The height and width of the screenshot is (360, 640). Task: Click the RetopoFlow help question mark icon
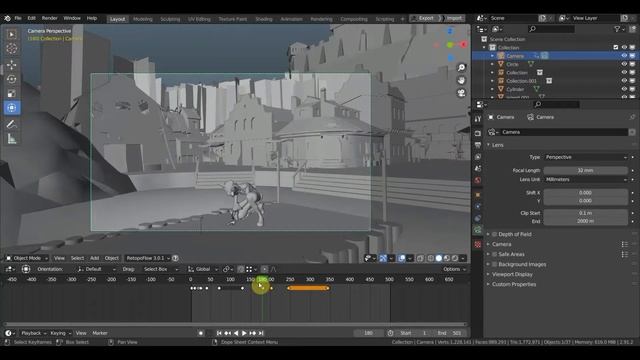tap(176, 258)
